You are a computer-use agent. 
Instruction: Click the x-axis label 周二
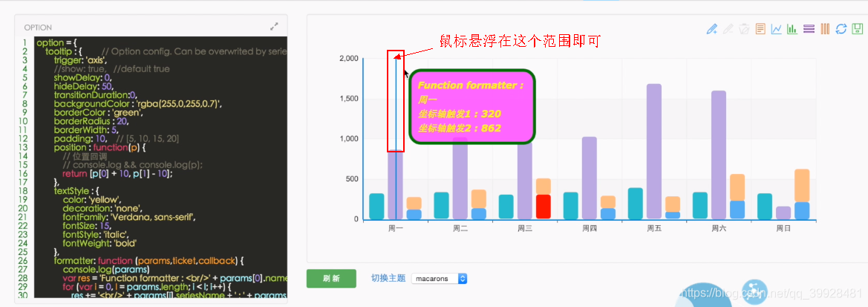460,227
